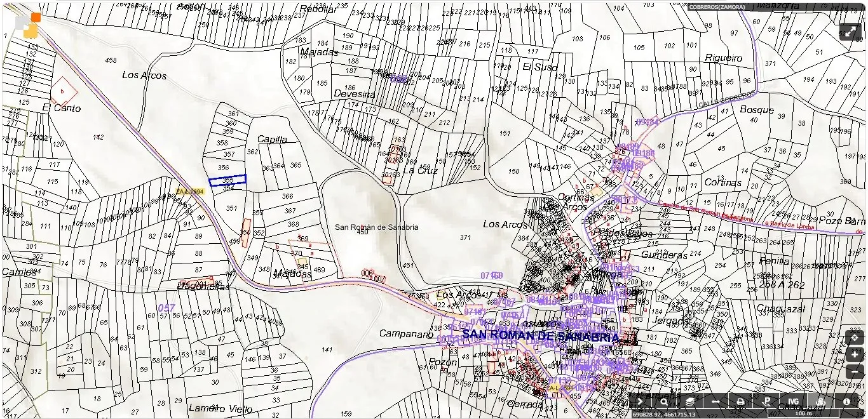Click the Capilla place label

tap(272, 139)
